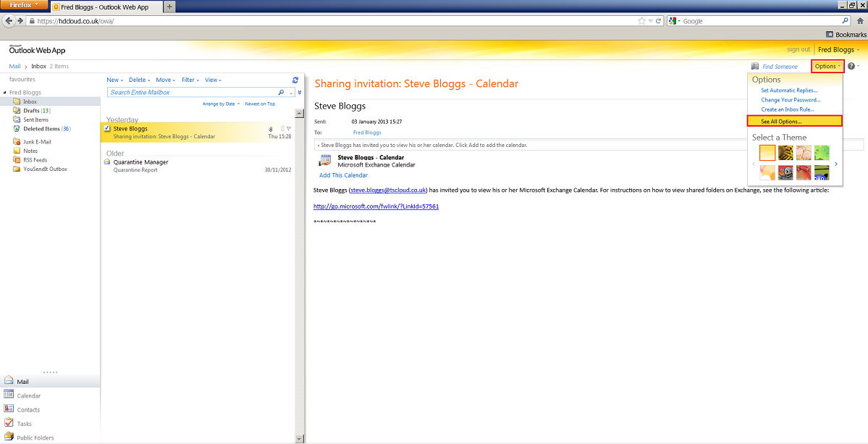The image size is (868, 444).
Task: Click the category box on Steve Bloggs message
Action: [283, 128]
